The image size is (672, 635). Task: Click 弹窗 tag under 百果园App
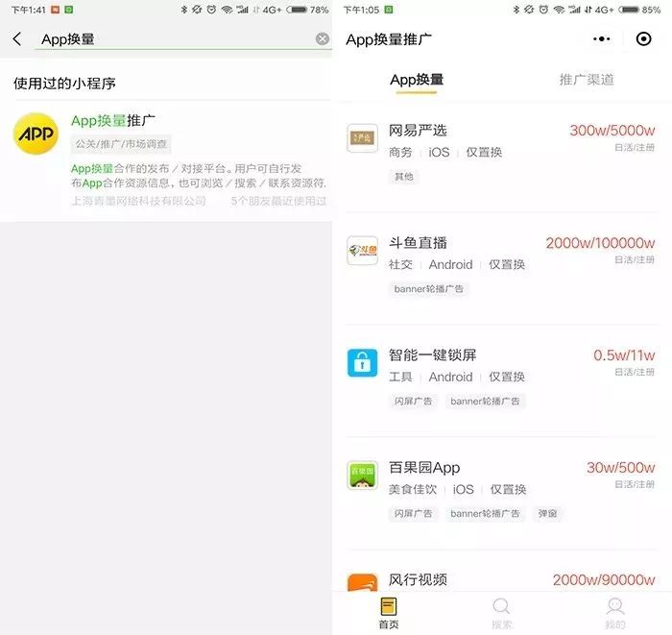point(547,514)
